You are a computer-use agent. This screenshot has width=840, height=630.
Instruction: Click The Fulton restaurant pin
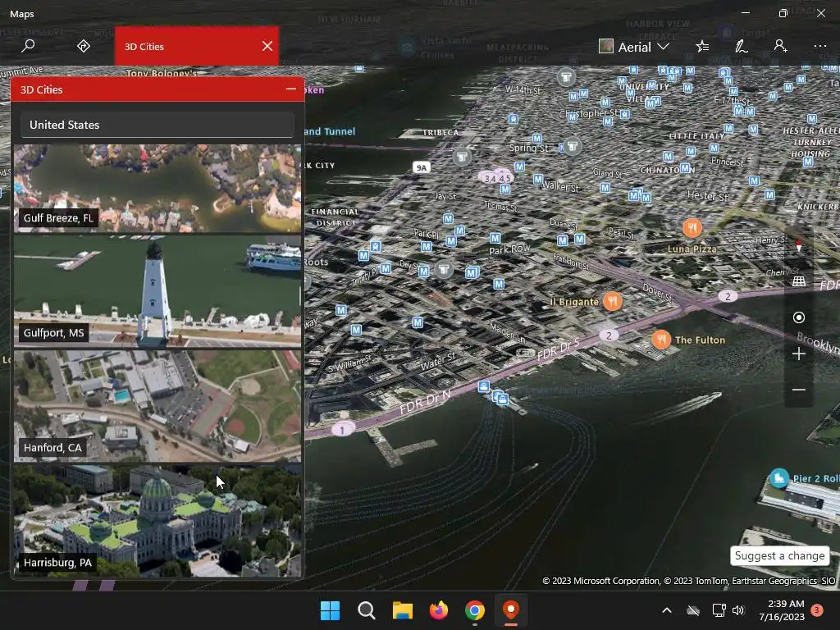[x=661, y=339]
